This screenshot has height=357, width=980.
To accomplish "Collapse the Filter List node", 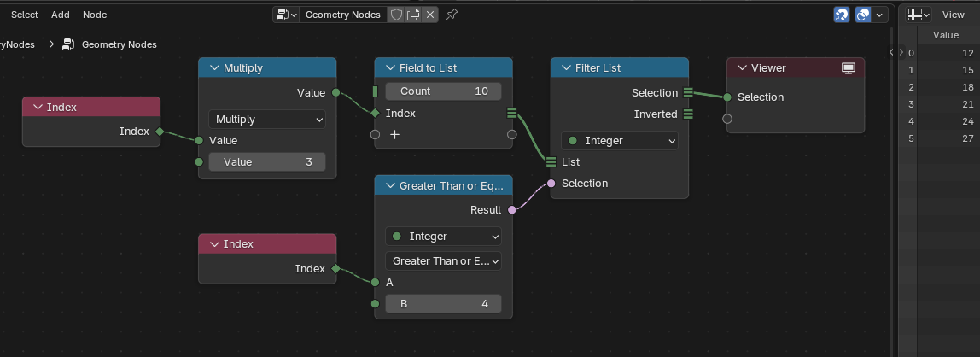I will coord(566,67).
